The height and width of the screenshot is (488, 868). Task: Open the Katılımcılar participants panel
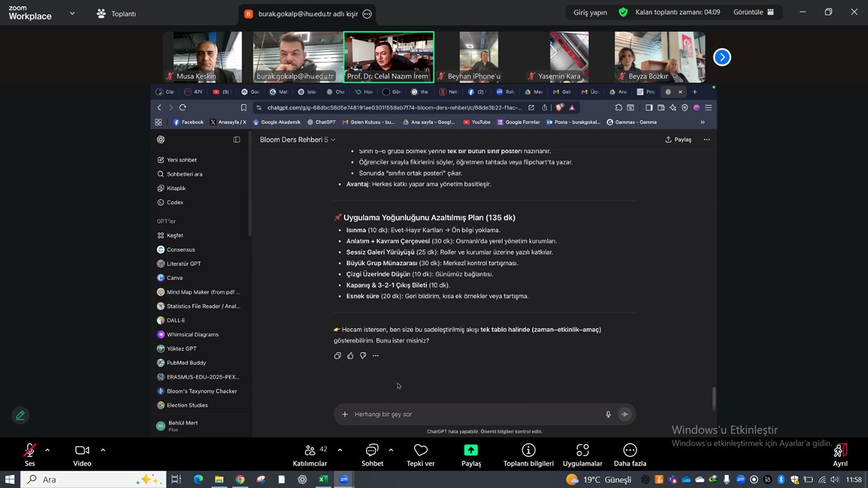[310, 455]
